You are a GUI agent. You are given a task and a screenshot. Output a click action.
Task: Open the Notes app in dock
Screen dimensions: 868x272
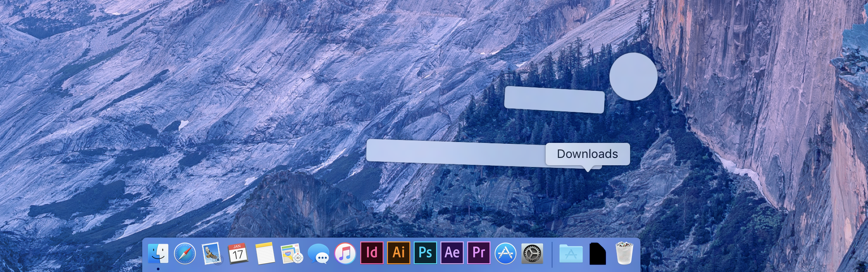click(265, 253)
